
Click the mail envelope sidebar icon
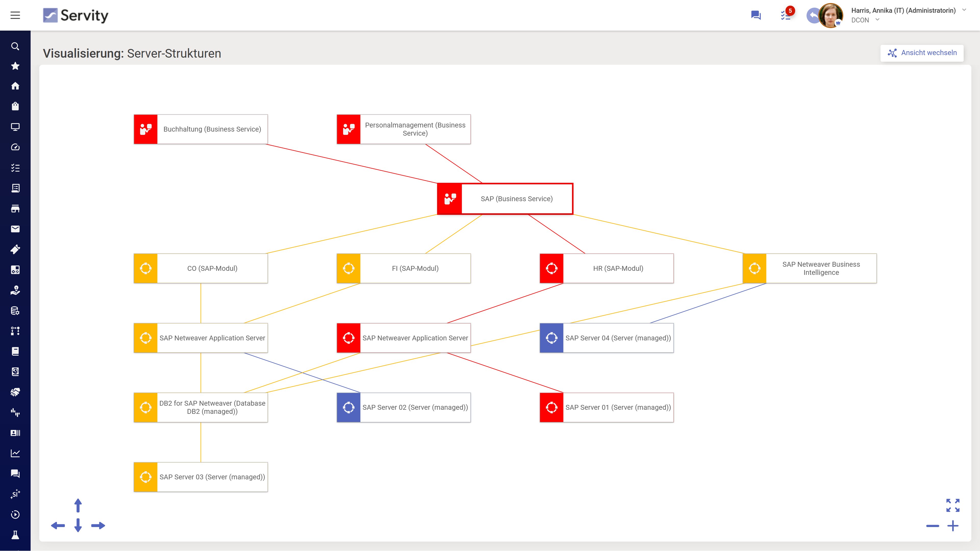click(x=15, y=229)
